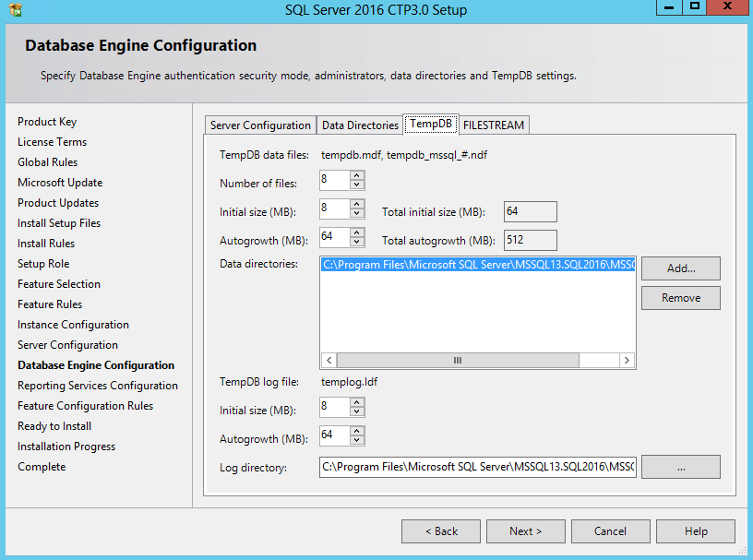The width and height of the screenshot is (753, 560).
Task: Decrease the Number of files value
Action: point(357,185)
